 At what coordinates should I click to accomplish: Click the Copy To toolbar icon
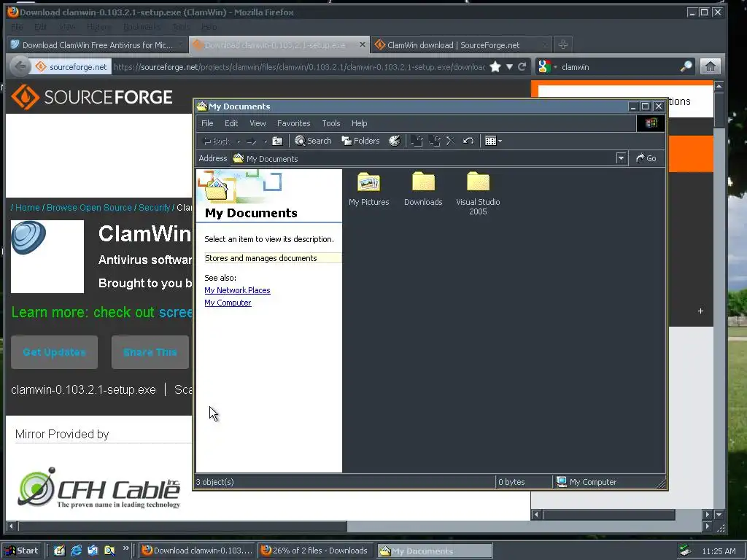coord(434,141)
